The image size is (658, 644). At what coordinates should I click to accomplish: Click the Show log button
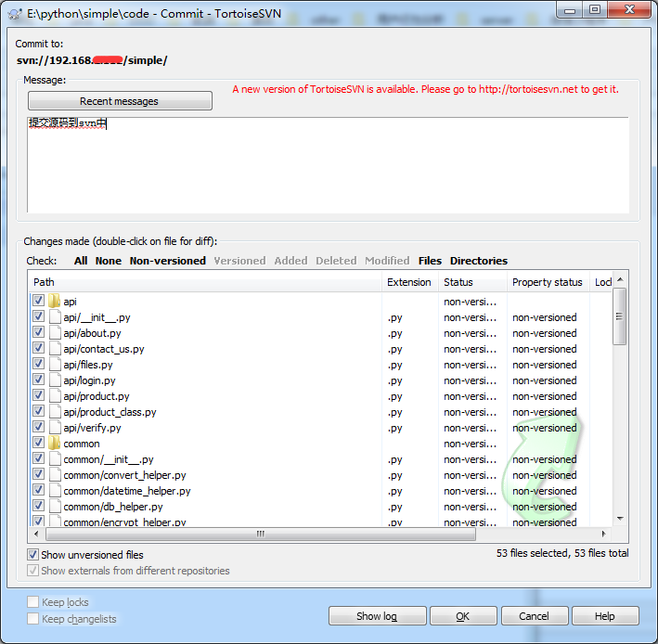click(377, 616)
